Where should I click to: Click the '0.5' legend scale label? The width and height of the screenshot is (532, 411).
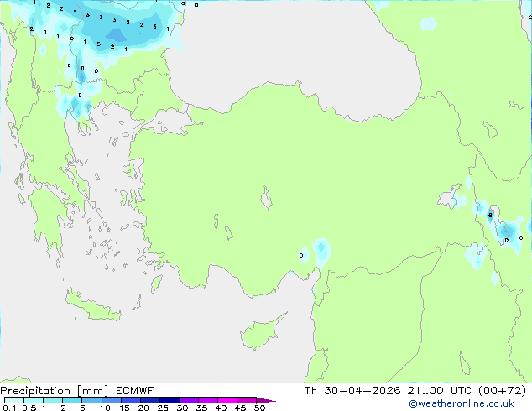[29, 408]
